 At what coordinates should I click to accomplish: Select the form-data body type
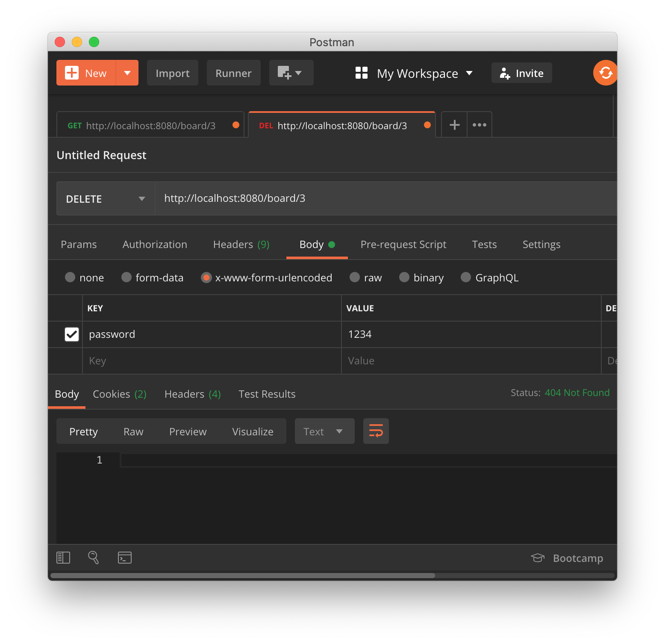pos(127,277)
